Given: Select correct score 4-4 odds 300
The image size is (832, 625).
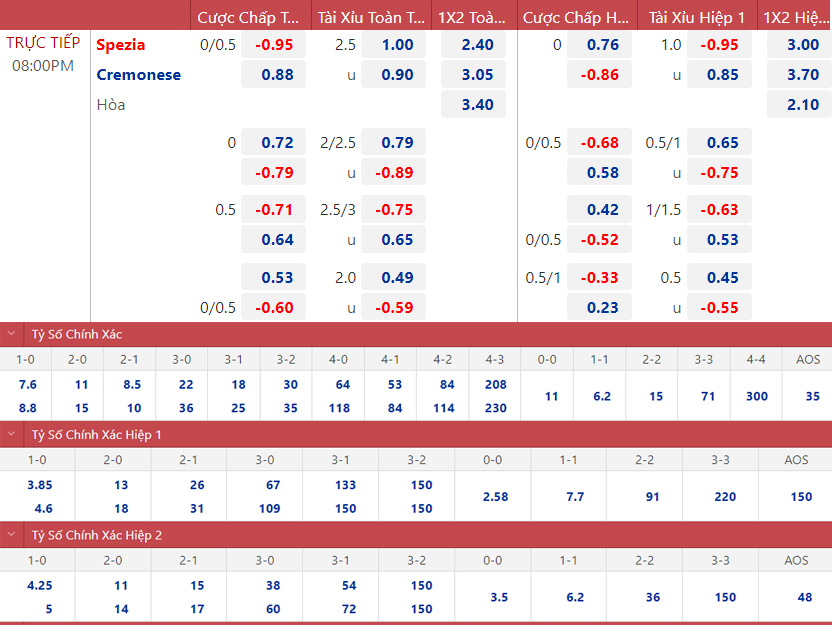Looking at the screenshot, I should 756,396.
